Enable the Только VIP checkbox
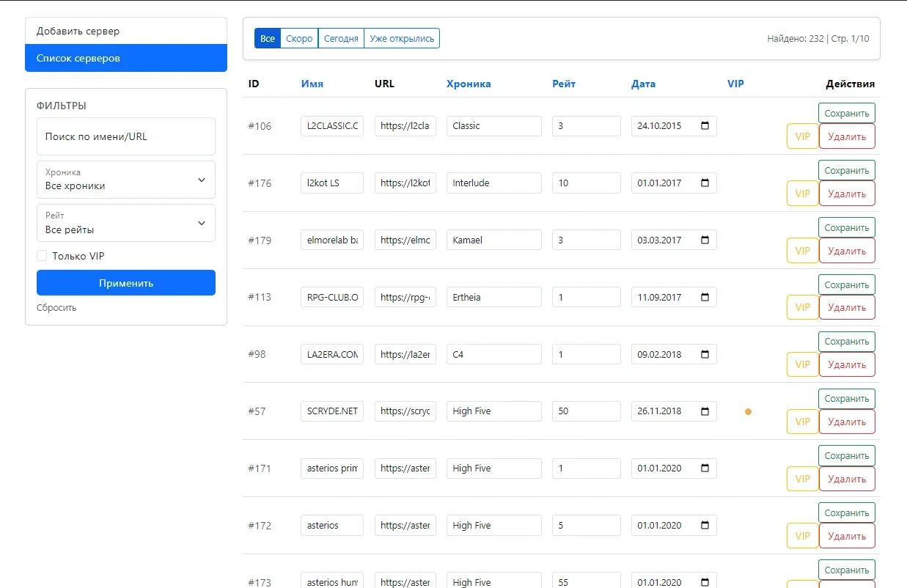Screen dimensions: 907x588 click(x=42, y=256)
